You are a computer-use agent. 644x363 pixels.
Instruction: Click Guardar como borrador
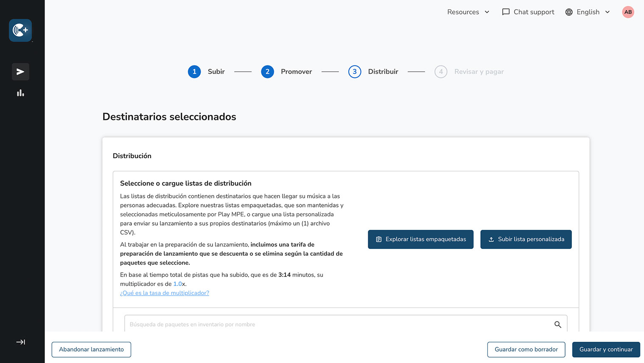coord(526,349)
